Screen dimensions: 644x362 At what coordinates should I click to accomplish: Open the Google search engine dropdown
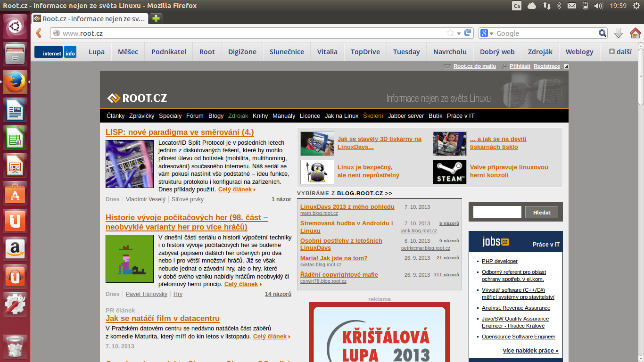click(x=489, y=33)
